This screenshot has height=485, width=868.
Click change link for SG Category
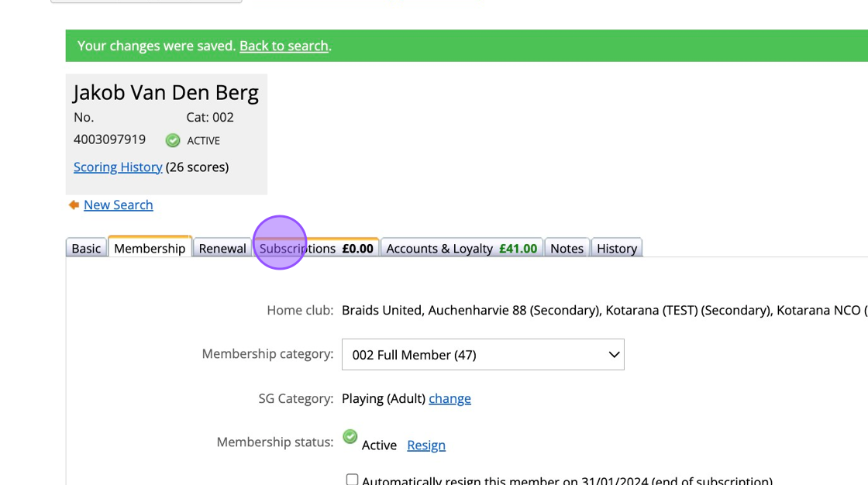click(x=449, y=399)
